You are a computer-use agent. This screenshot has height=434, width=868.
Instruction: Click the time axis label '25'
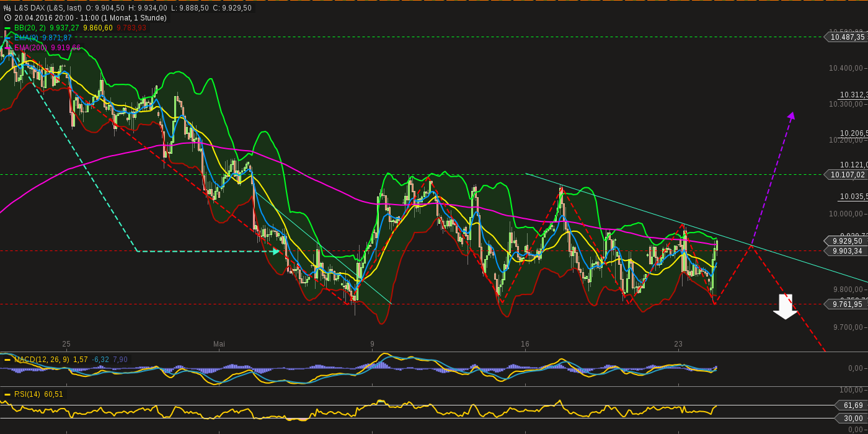click(x=66, y=344)
